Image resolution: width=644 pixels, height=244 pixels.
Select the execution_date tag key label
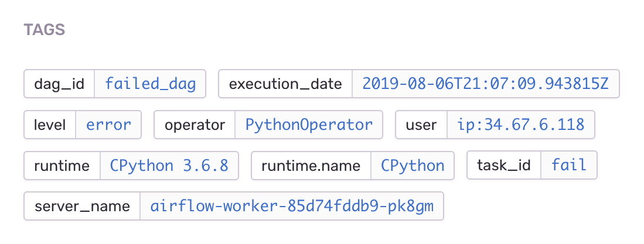click(x=285, y=84)
